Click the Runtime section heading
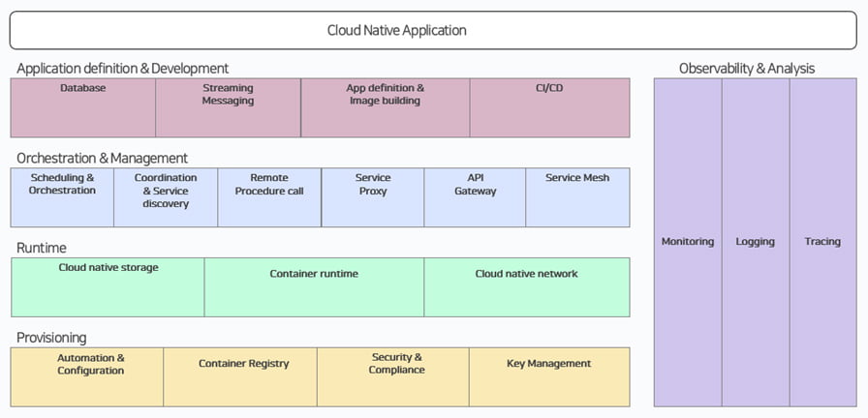Screen dimensions: 868x418 point(42,248)
